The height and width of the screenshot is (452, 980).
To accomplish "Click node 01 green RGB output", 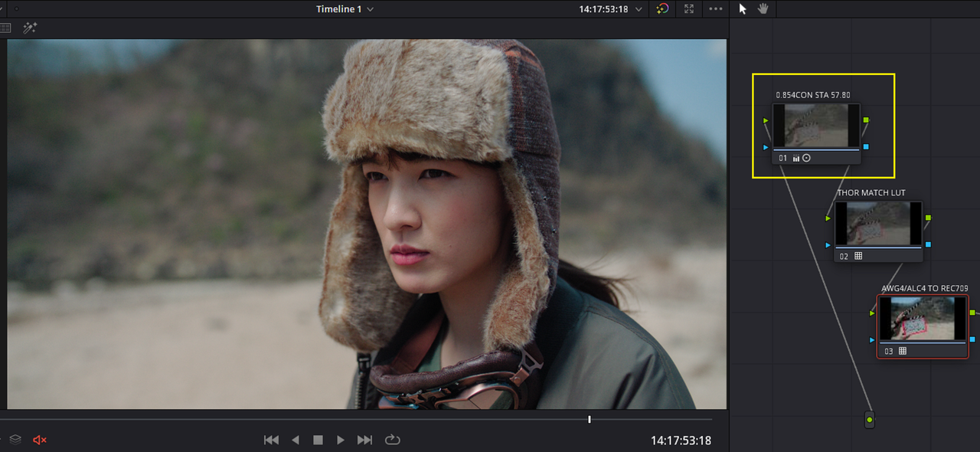I will click(866, 120).
